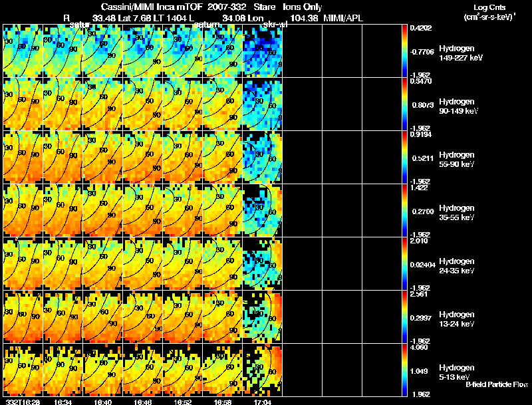Select the '16:34' time label
This screenshot has height=405, width=532.
point(63,402)
